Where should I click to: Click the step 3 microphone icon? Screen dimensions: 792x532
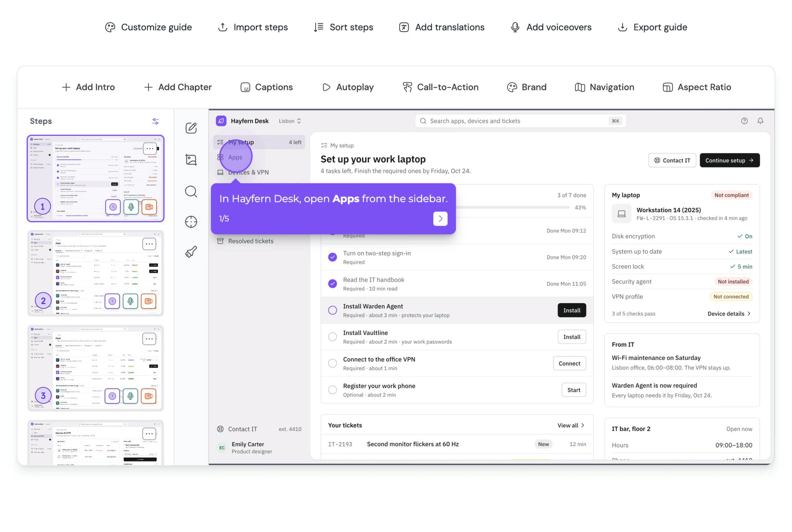tap(131, 396)
